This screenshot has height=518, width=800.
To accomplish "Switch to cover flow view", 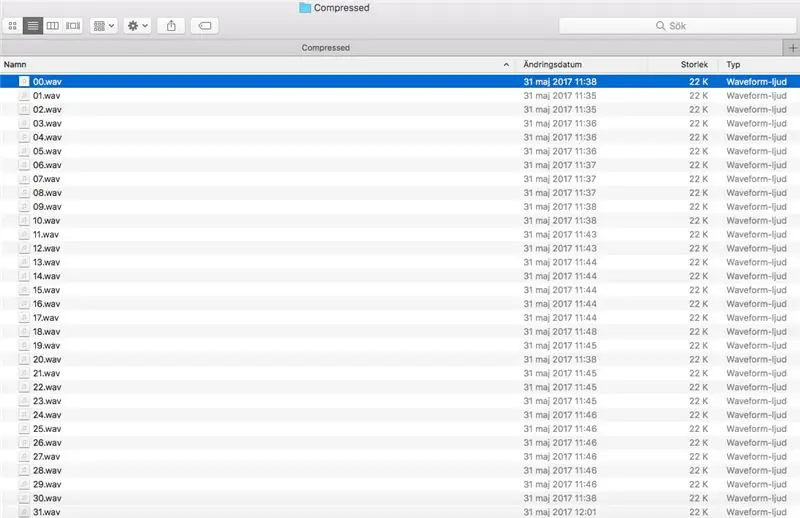I will click(73, 26).
